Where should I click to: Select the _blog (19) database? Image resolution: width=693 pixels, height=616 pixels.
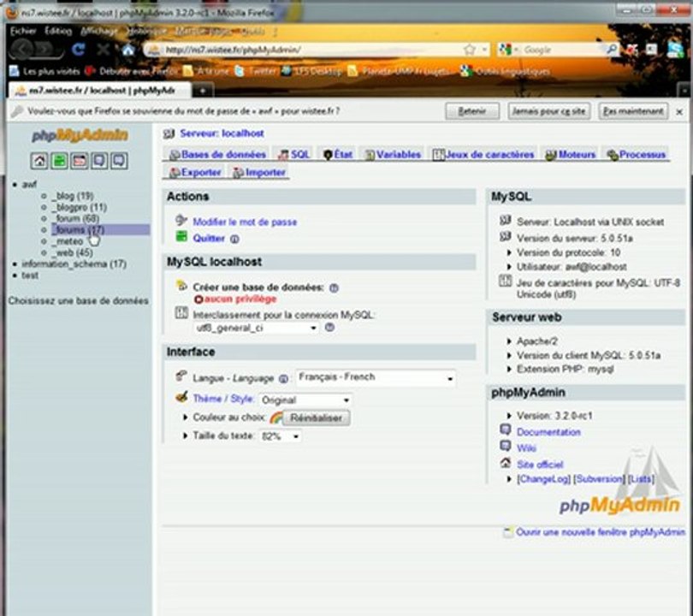pos(73,196)
